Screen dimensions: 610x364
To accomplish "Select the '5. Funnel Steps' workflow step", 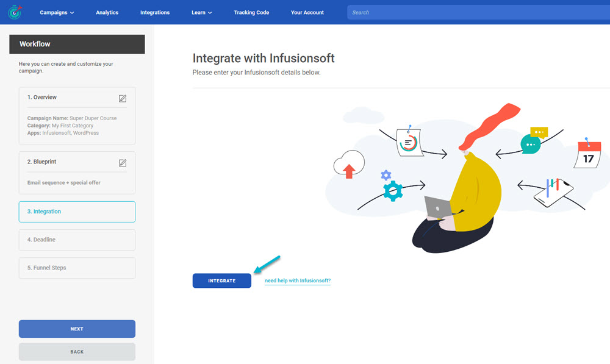I will click(x=77, y=268).
